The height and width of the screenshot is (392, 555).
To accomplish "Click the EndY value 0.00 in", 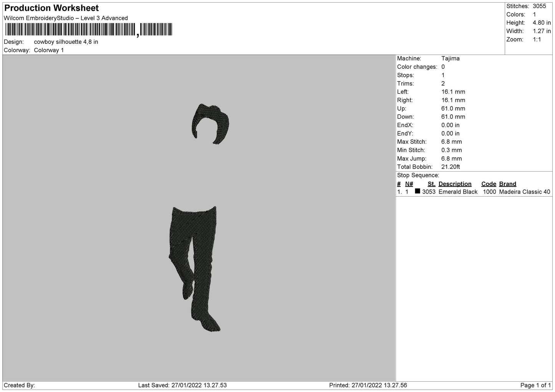I will pos(451,134).
